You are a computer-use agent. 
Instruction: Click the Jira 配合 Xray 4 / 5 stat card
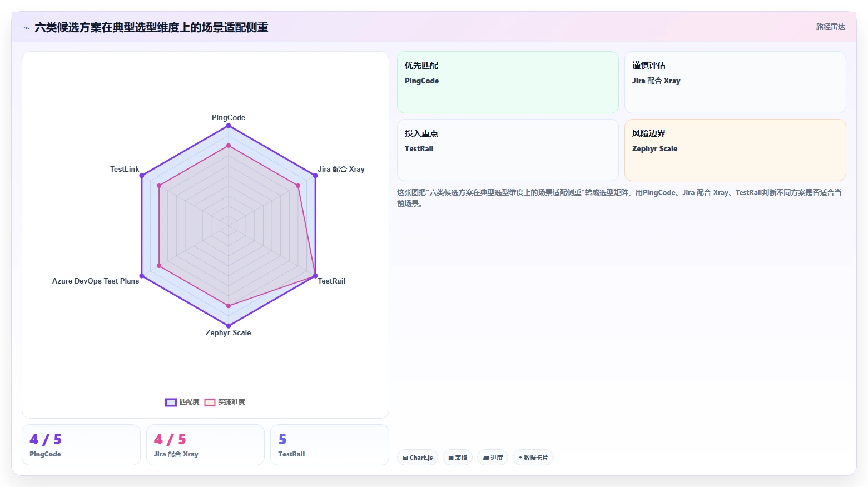click(205, 445)
